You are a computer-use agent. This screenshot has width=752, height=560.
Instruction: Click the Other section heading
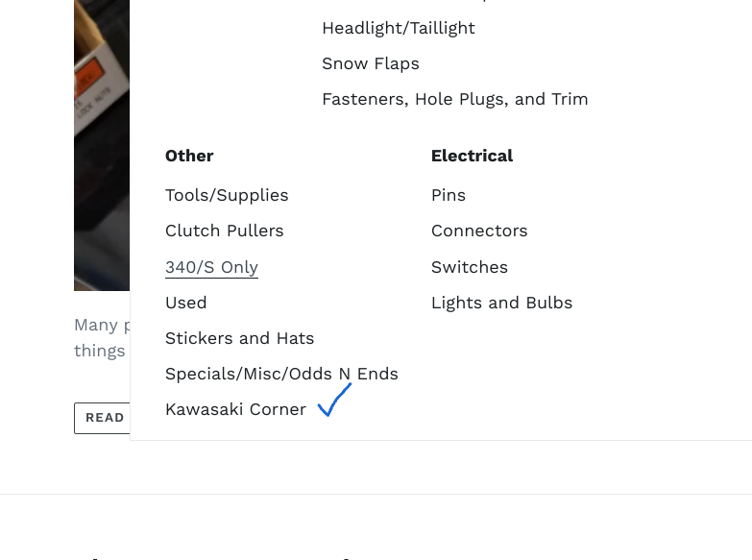click(x=189, y=156)
